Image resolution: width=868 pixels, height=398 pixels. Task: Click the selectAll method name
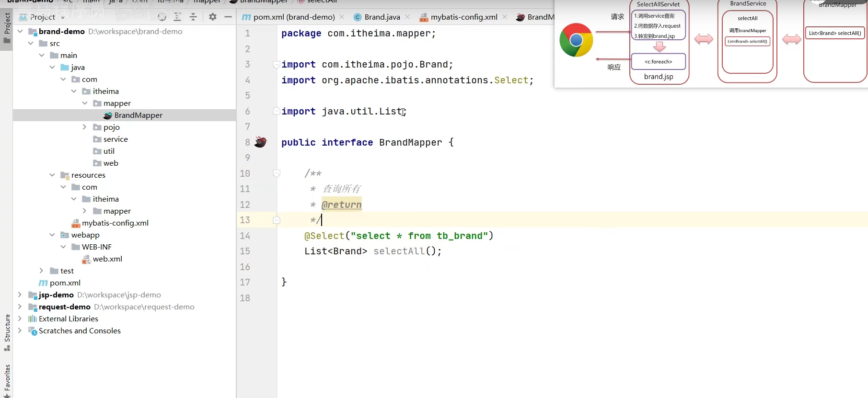tap(399, 251)
